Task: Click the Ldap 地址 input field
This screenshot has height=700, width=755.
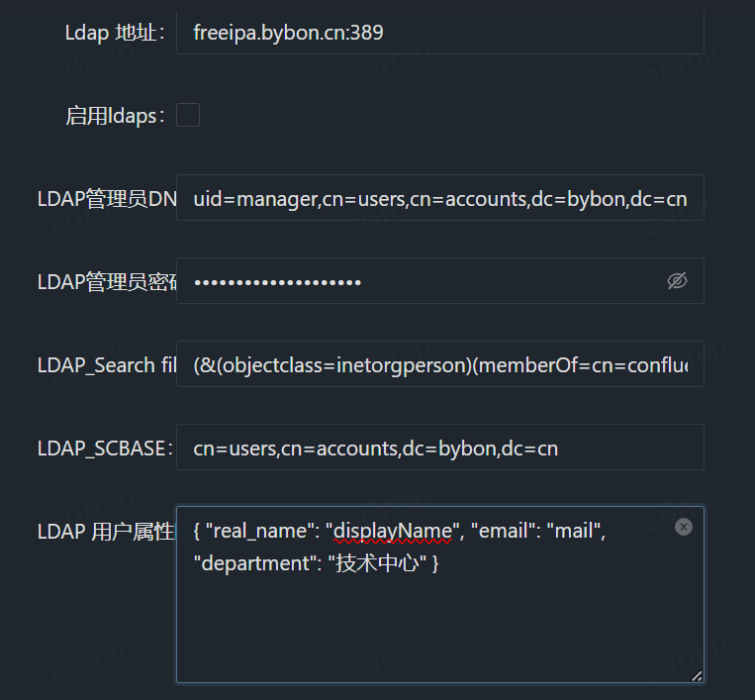Action: [439, 34]
